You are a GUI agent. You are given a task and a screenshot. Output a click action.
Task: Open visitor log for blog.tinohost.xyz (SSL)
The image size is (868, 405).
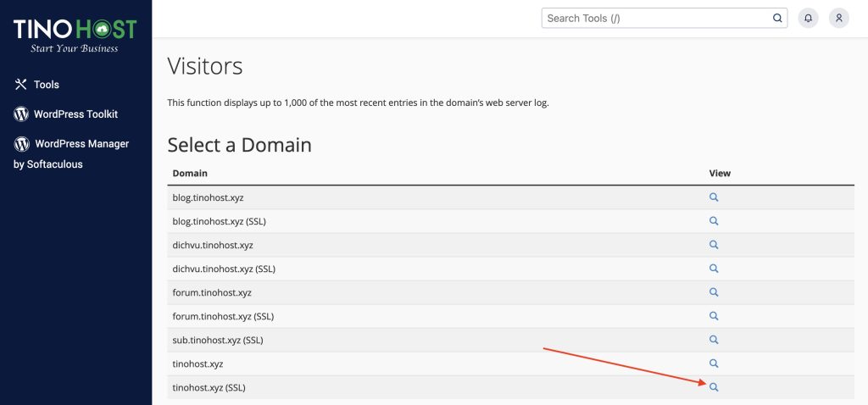(714, 221)
